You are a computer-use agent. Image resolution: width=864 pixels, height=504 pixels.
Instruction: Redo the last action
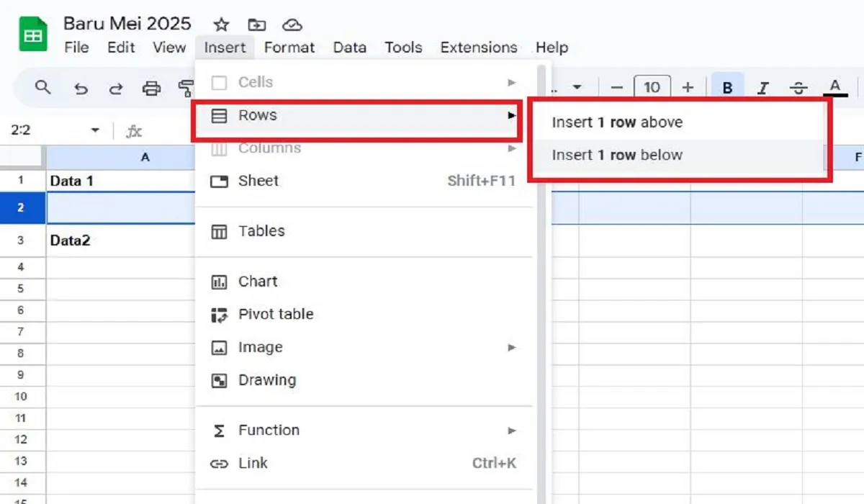(116, 87)
